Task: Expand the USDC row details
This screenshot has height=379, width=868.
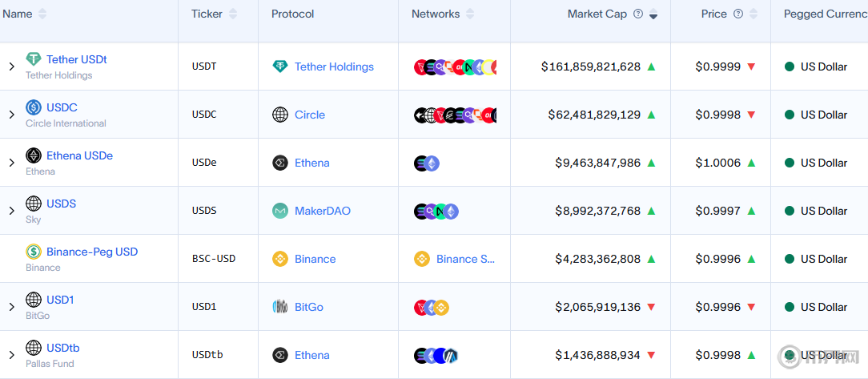Action: pyautogui.click(x=11, y=115)
